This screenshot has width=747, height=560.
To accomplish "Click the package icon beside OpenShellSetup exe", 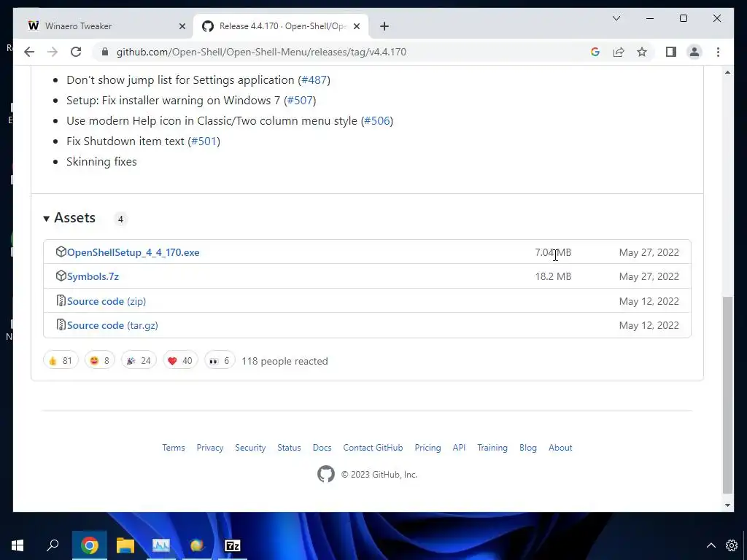I will (61, 252).
